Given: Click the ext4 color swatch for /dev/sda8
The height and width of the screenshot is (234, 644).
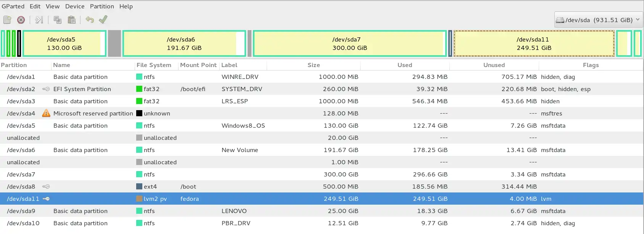Looking at the screenshot, I should coord(139,187).
